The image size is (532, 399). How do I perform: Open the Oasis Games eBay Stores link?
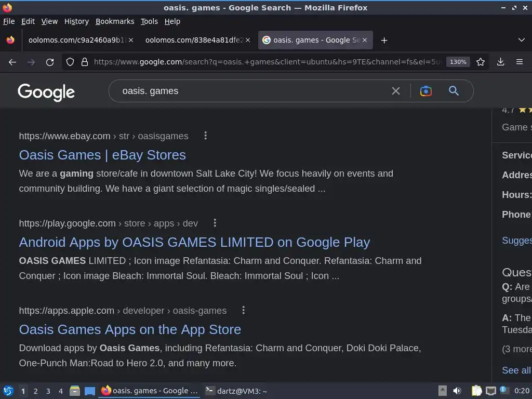(x=102, y=155)
